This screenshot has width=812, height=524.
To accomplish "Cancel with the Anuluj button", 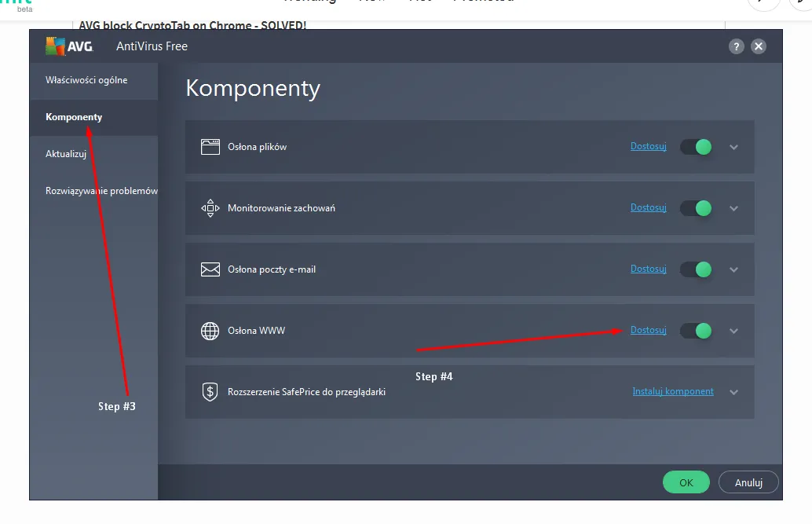I will coord(748,482).
